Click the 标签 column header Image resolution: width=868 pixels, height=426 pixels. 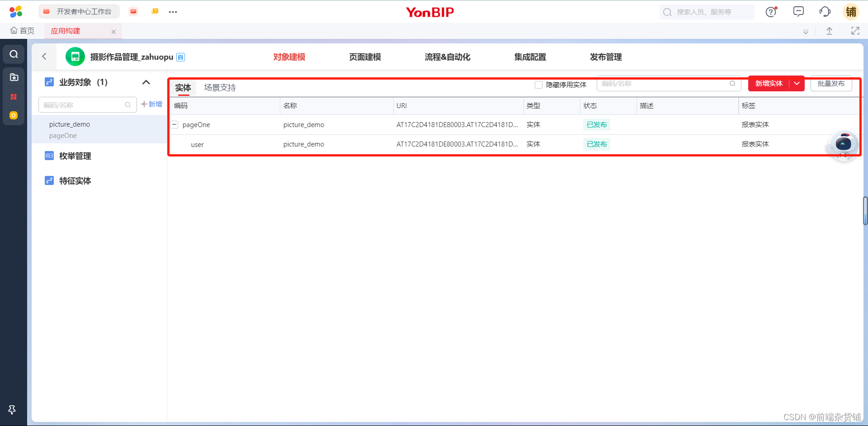748,105
